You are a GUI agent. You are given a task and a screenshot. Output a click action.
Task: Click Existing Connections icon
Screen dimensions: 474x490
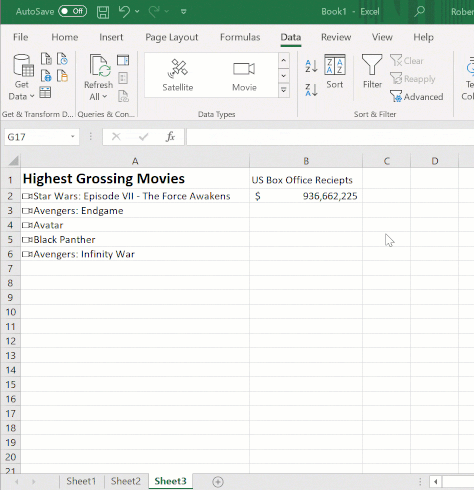[x=62, y=76]
